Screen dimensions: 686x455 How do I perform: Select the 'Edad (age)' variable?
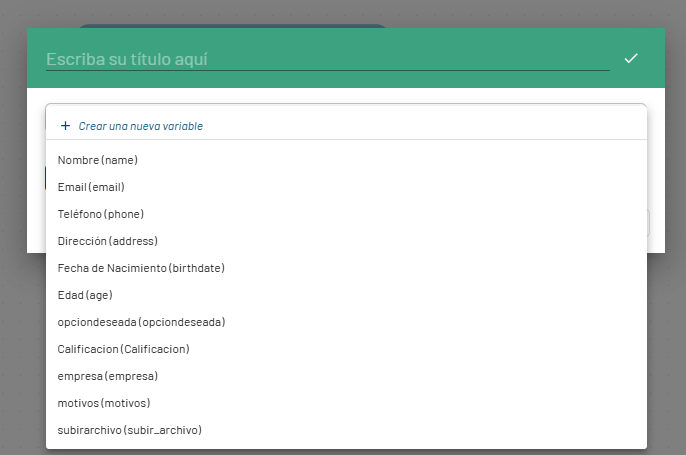[x=85, y=295]
